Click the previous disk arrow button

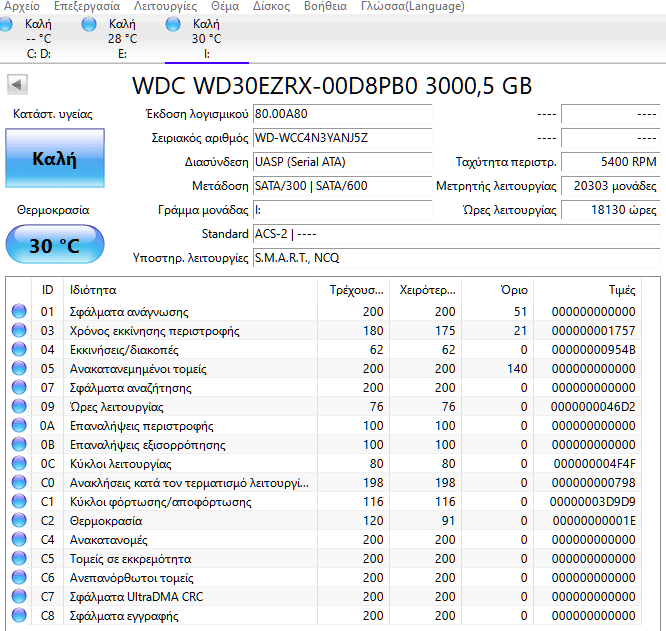tap(17, 85)
